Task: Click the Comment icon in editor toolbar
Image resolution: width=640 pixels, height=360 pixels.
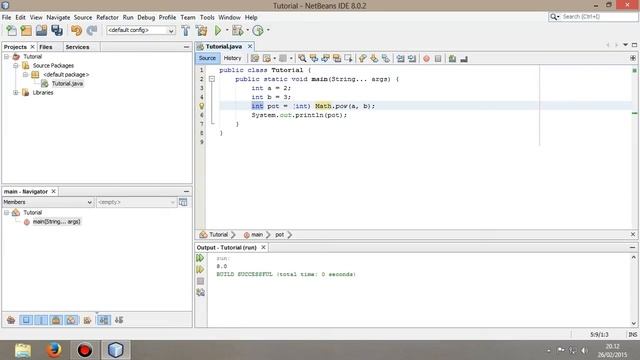Action: pos(452,59)
